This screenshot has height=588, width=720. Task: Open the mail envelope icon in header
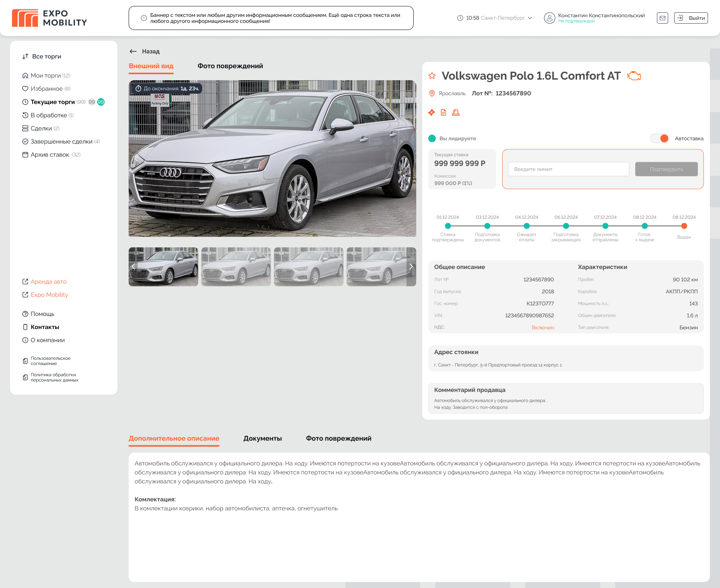point(662,18)
